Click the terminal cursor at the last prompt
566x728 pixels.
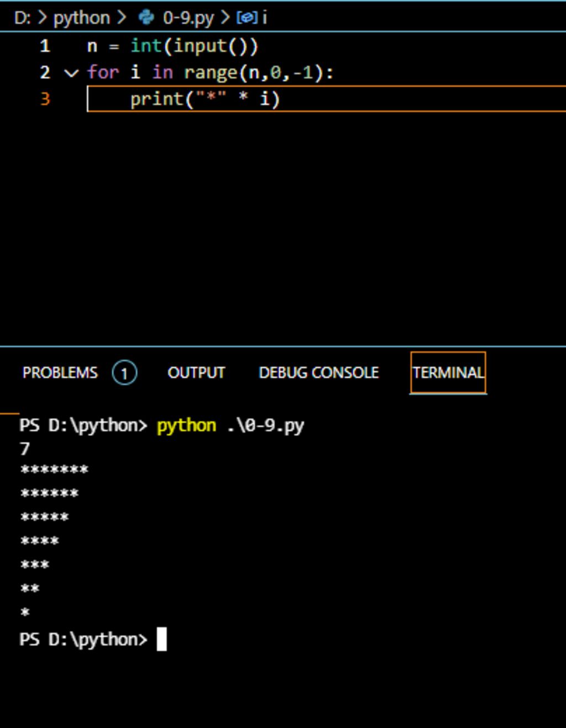[161, 639]
